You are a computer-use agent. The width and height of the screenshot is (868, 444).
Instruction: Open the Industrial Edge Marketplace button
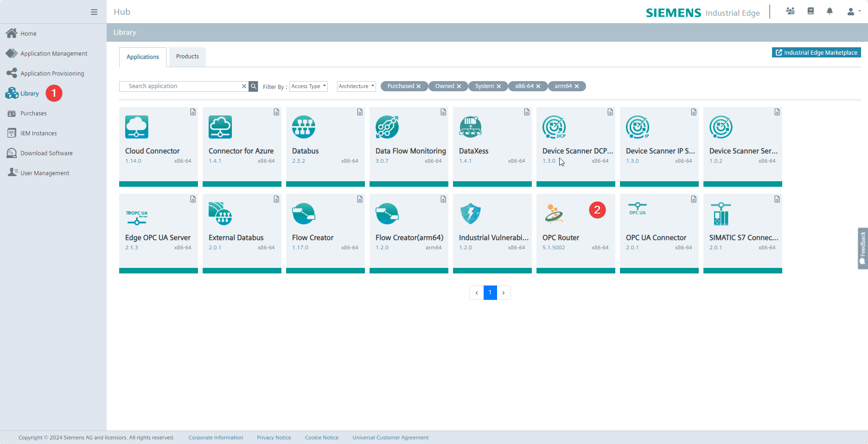tap(816, 53)
